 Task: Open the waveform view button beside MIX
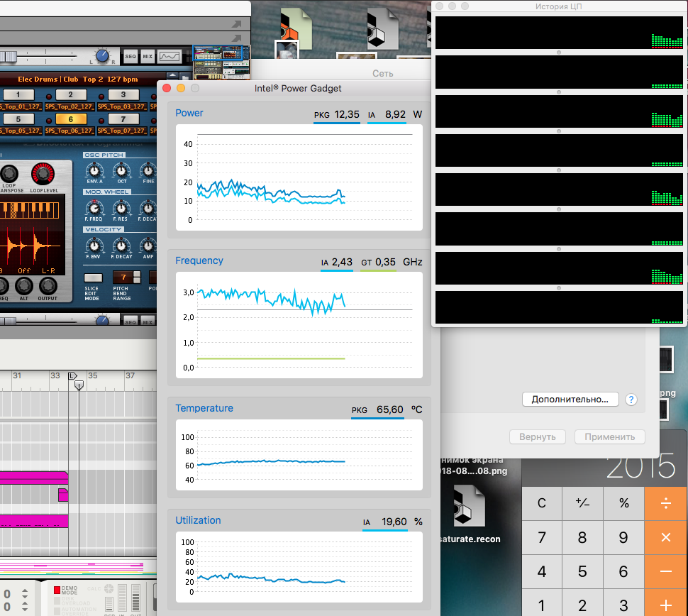(x=170, y=56)
